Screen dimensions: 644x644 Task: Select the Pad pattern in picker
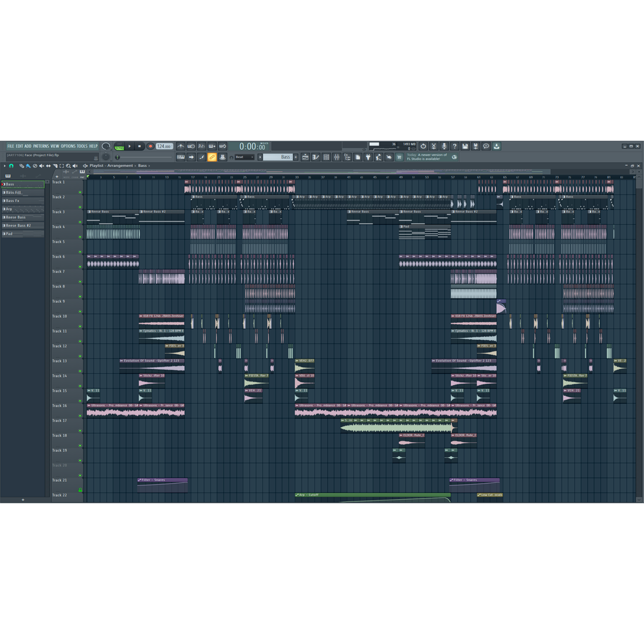pyautogui.click(x=23, y=234)
